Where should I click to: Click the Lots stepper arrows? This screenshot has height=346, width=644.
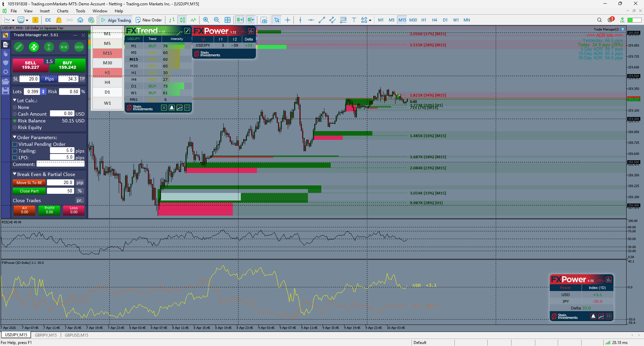pyautogui.click(x=43, y=92)
